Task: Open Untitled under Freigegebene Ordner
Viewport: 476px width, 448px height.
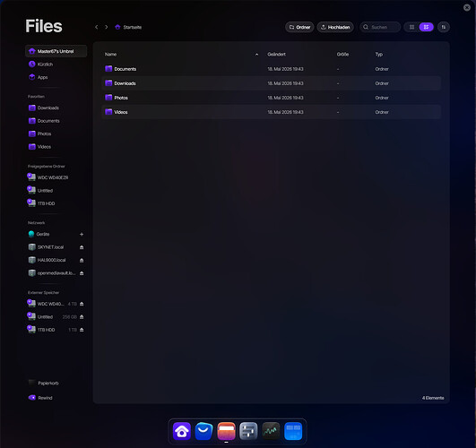Action: pos(56,191)
